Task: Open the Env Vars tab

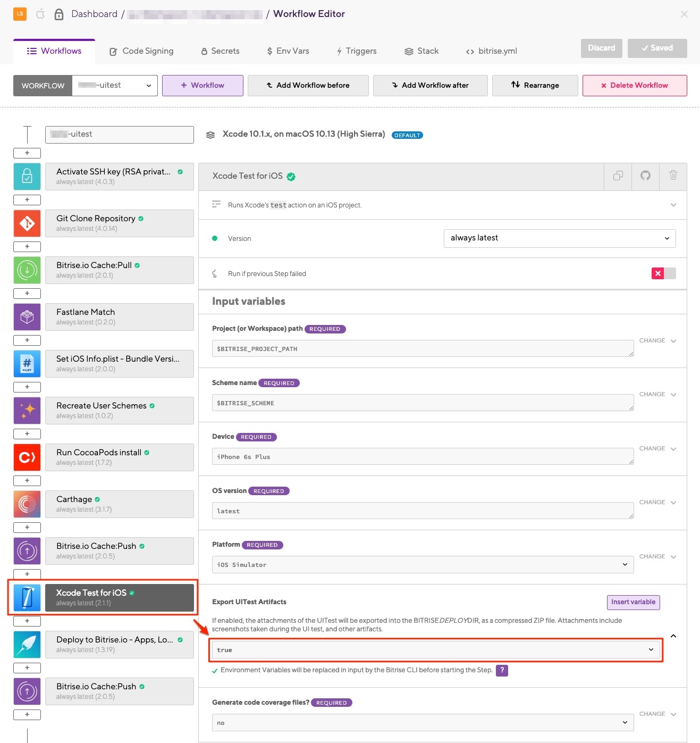Action: (288, 51)
